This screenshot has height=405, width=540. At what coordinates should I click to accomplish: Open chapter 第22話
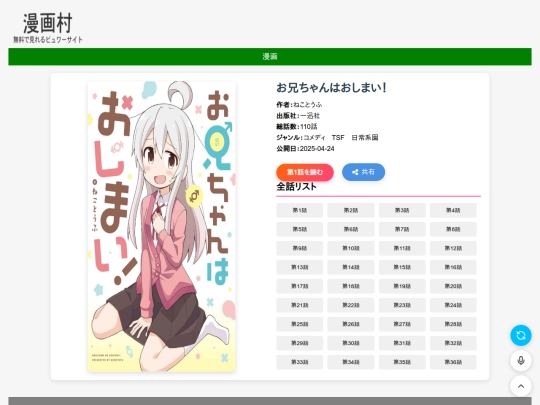click(351, 305)
